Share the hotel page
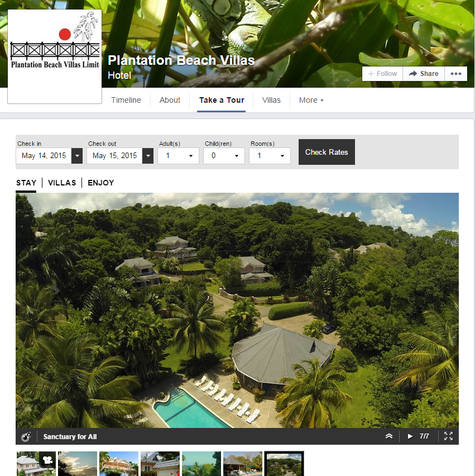This screenshot has height=476, width=475. [424, 74]
